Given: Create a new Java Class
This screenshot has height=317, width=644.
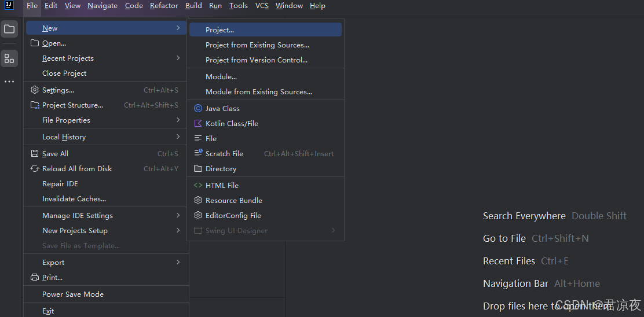Looking at the screenshot, I should tap(222, 109).
